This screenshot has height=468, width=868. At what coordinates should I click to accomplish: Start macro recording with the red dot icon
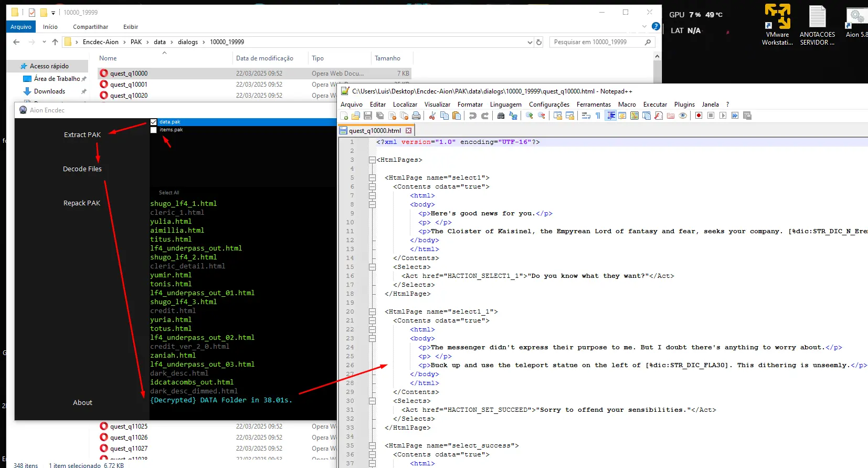pos(698,116)
